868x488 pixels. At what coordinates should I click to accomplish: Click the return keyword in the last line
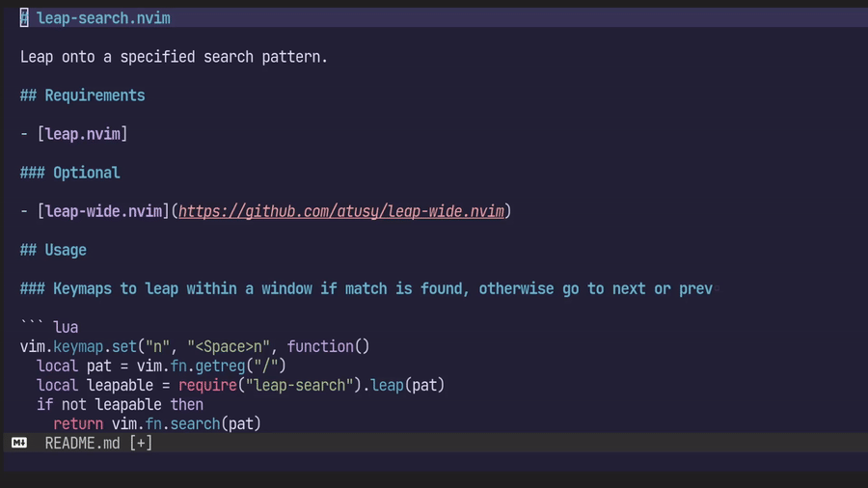[78, 423]
